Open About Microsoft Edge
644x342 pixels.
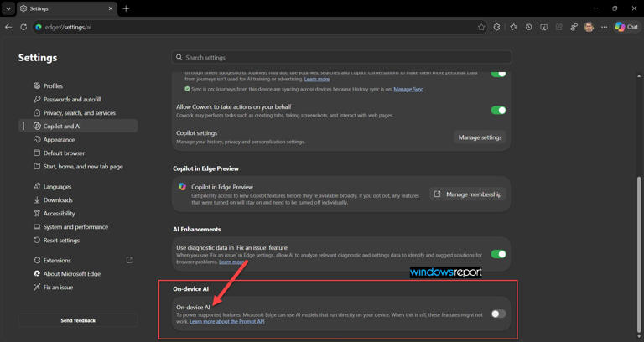click(78, 274)
